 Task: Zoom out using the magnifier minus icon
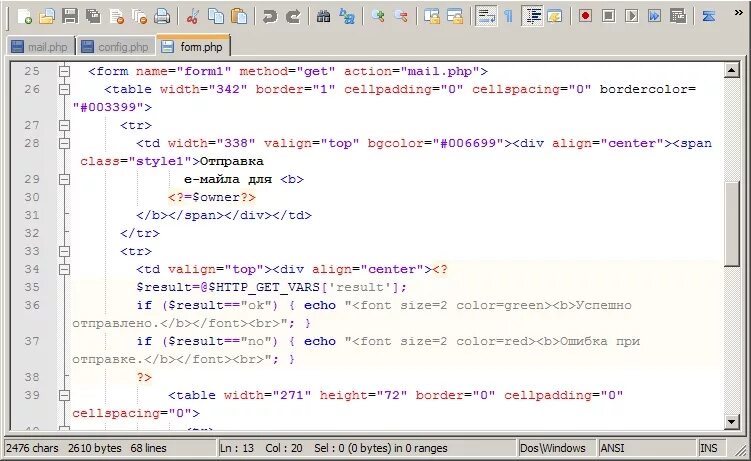click(x=401, y=17)
